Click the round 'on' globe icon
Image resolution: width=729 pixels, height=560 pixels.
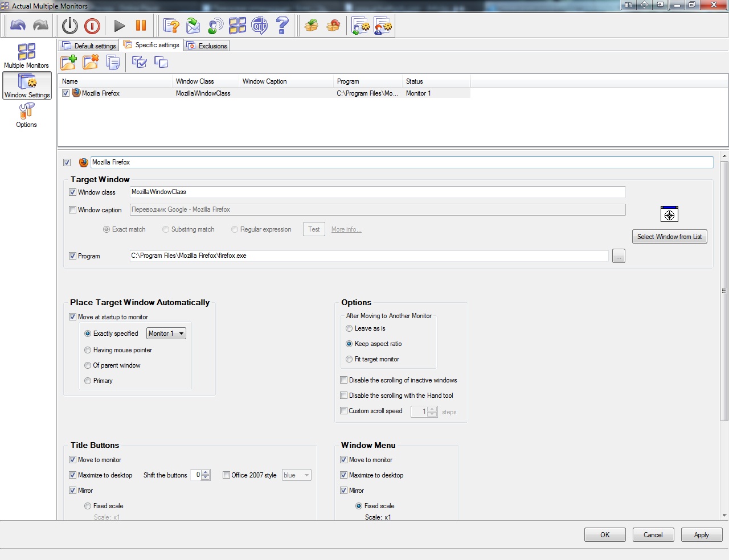260,26
